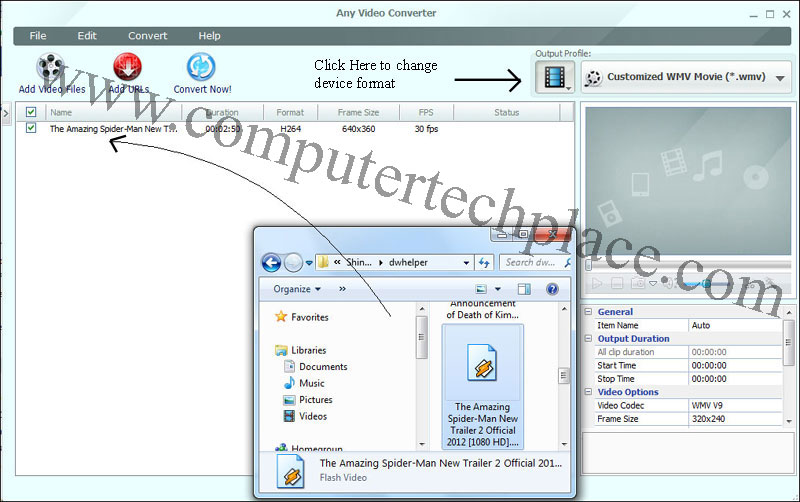The height and width of the screenshot is (502, 800).
Task: Select the Amazing Spider-Man flash video file thumbnail
Action: coord(483,387)
